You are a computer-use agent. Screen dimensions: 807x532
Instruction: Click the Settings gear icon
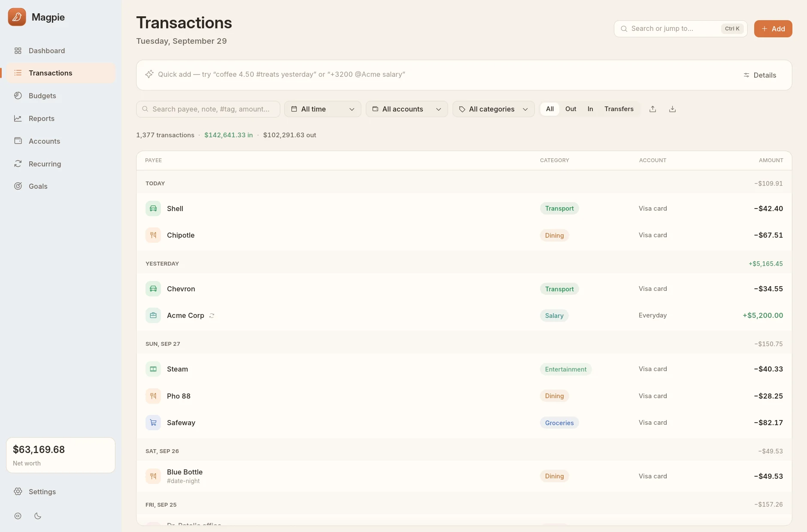pyautogui.click(x=18, y=492)
